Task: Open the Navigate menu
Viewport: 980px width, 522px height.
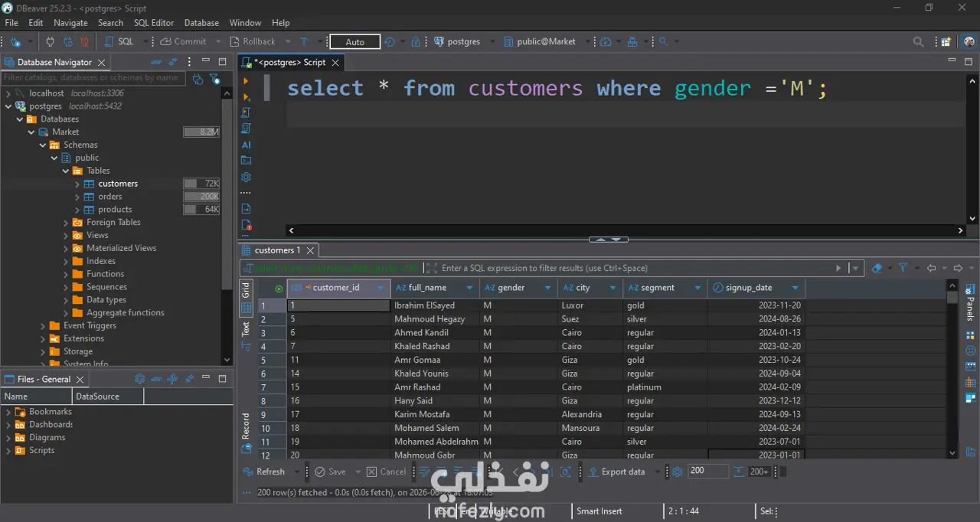Action: 70,23
